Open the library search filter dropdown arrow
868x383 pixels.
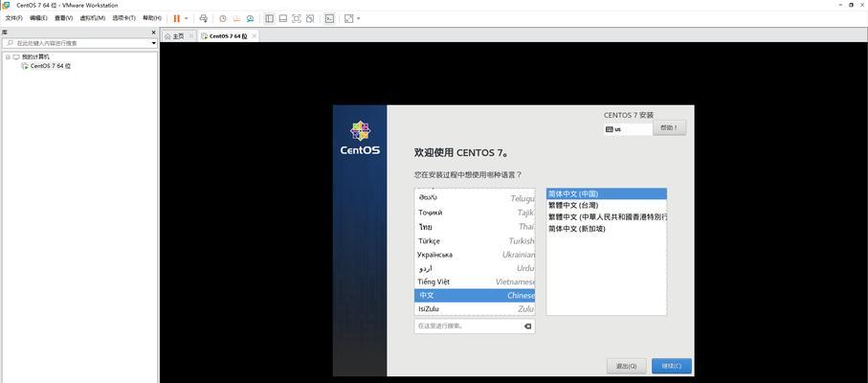(154, 43)
